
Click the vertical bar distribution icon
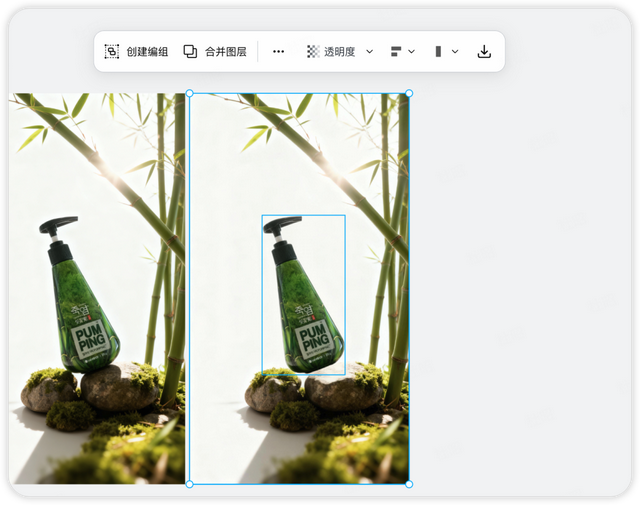(438, 52)
